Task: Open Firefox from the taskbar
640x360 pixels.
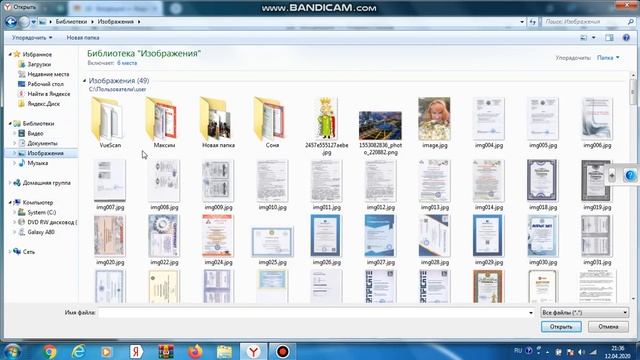Action: 195,351
